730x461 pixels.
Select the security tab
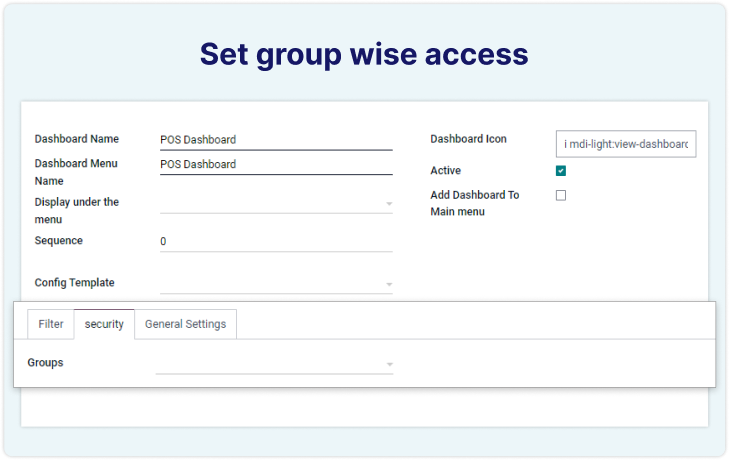[104, 324]
